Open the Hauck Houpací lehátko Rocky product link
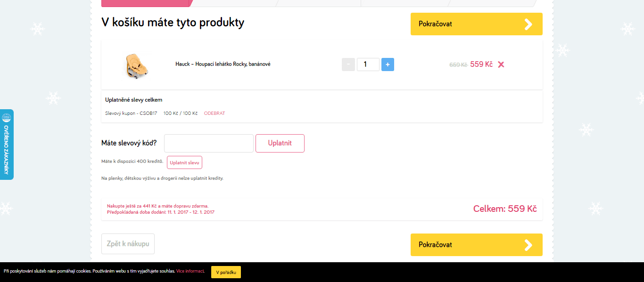 point(223,64)
